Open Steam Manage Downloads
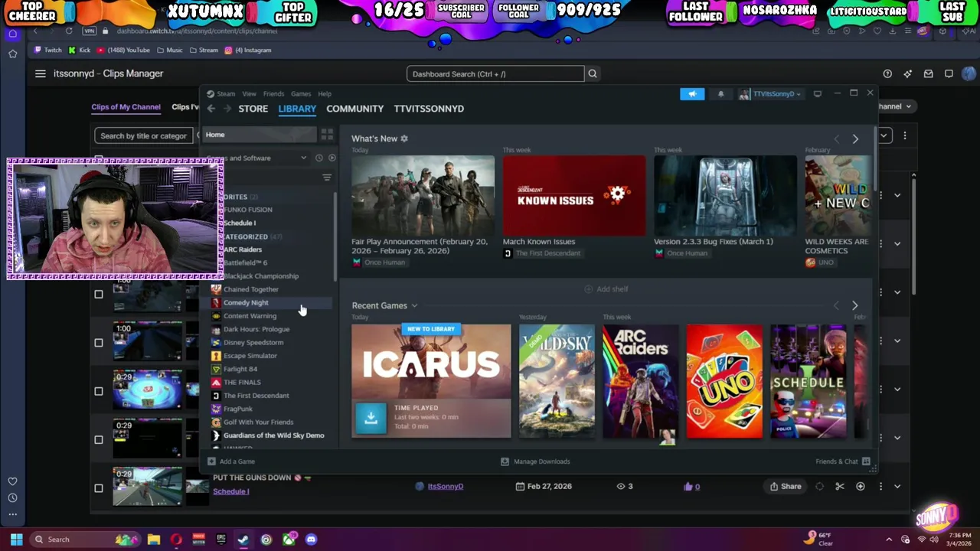This screenshot has width=980, height=551. pyautogui.click(x=535, y=461)
